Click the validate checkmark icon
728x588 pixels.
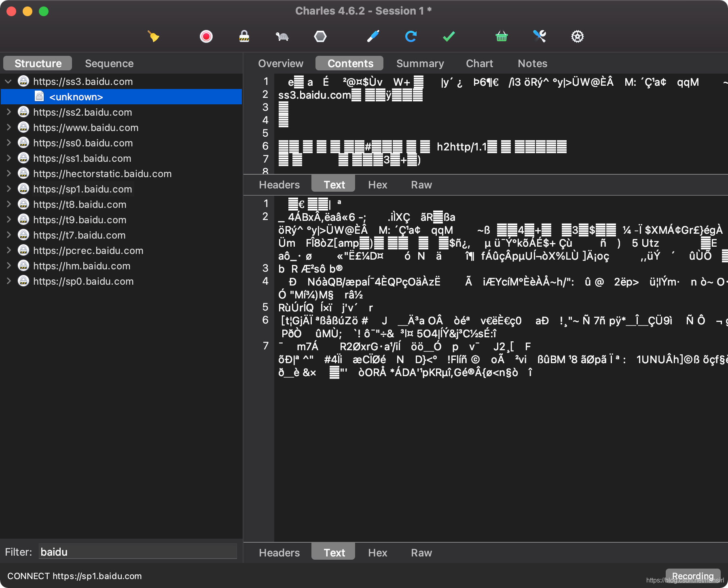[449, 36]
